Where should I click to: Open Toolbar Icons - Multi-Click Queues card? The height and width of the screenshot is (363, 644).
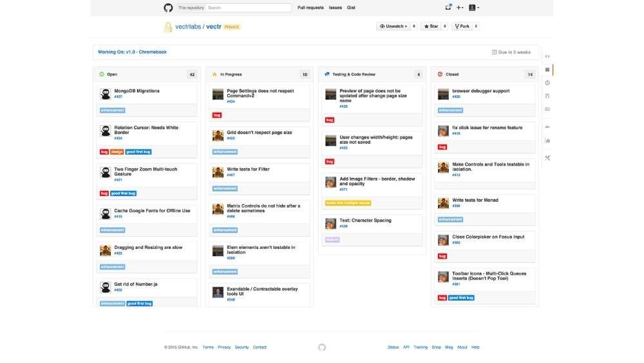[x=489, y=276]
